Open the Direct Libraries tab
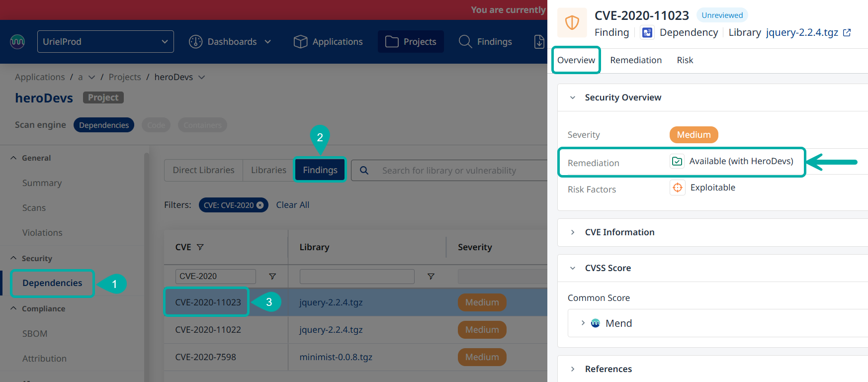The image size is (868, 382). point(203,170)
